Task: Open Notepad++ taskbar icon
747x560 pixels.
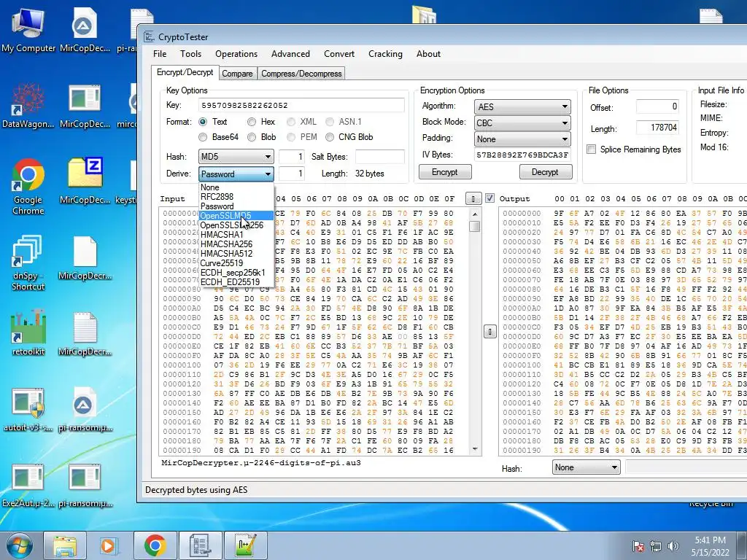Action: 245,545
